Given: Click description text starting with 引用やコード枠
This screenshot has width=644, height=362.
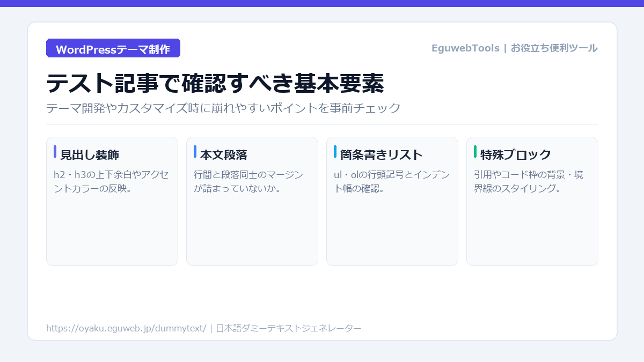Looking at the screenshot, I should [529, 182].
